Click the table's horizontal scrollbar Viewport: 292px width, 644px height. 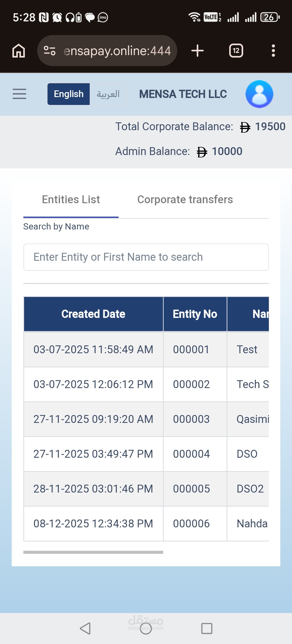point(93,552)
